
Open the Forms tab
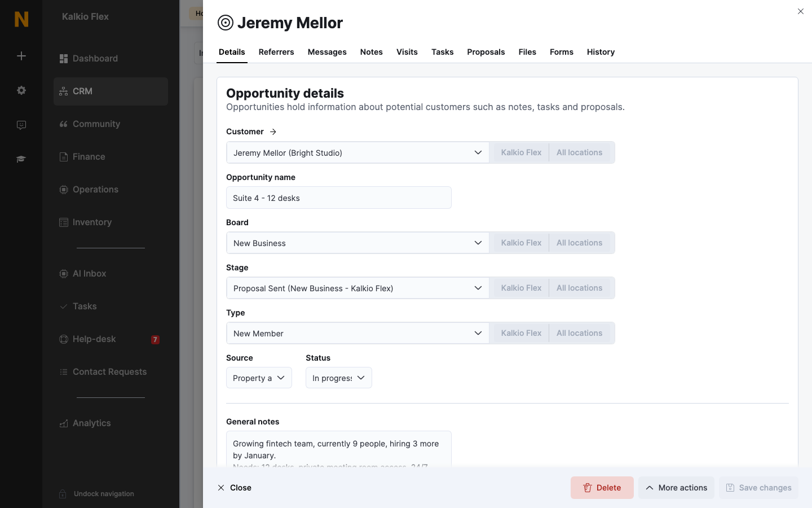(562, 52)
